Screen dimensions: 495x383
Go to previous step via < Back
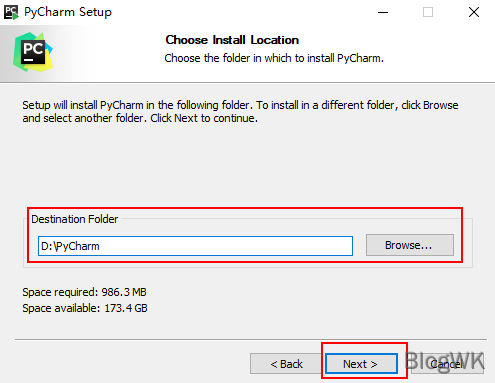pos(286,364)
